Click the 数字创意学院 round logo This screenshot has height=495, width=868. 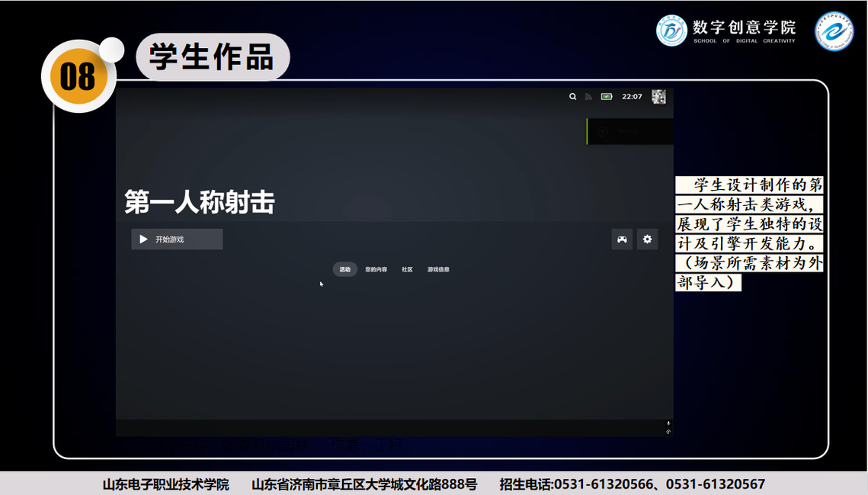[671, 31]
